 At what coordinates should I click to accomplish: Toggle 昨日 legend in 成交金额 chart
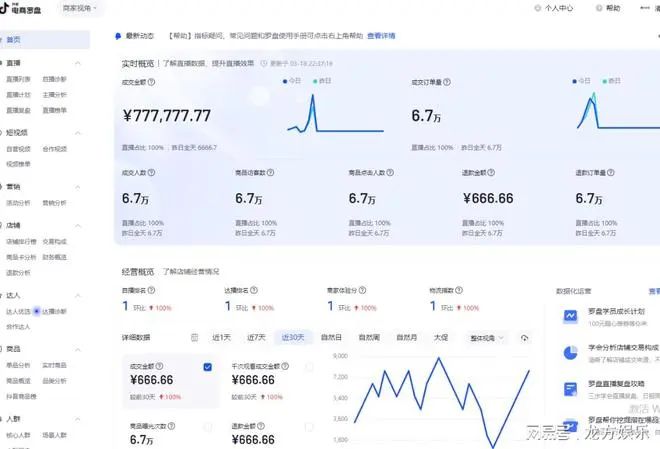322,81
